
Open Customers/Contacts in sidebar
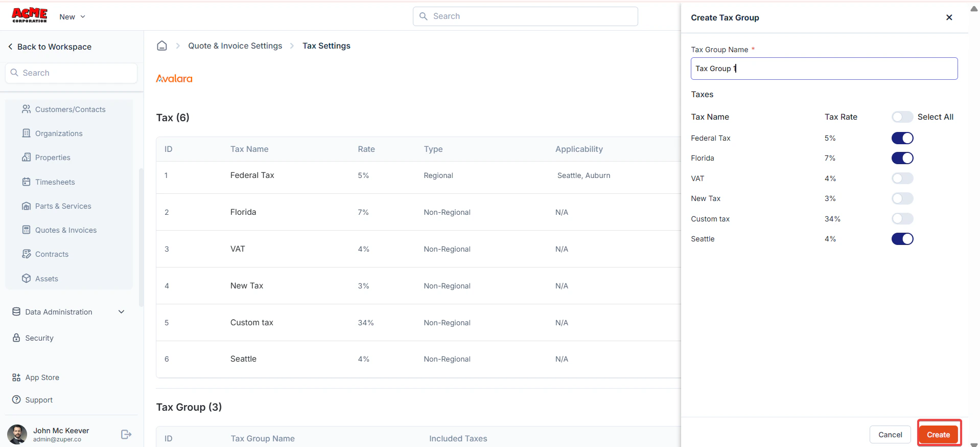tap(70, 109)
